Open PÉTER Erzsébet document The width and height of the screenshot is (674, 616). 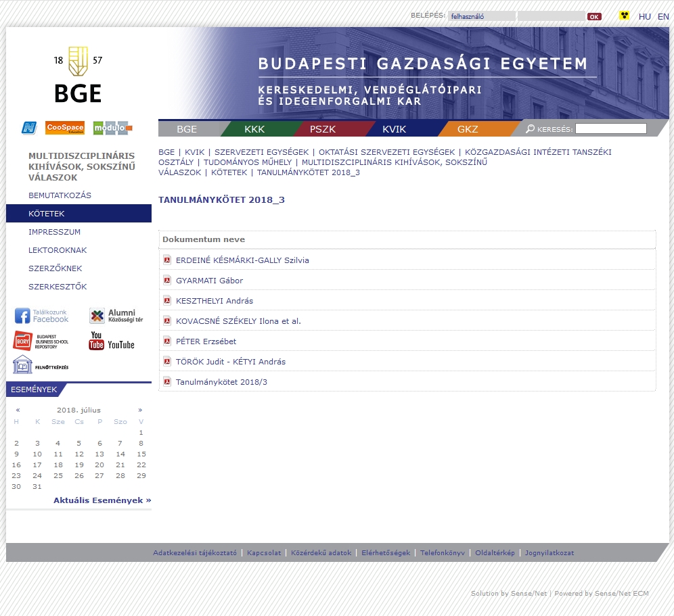(206, 341)
